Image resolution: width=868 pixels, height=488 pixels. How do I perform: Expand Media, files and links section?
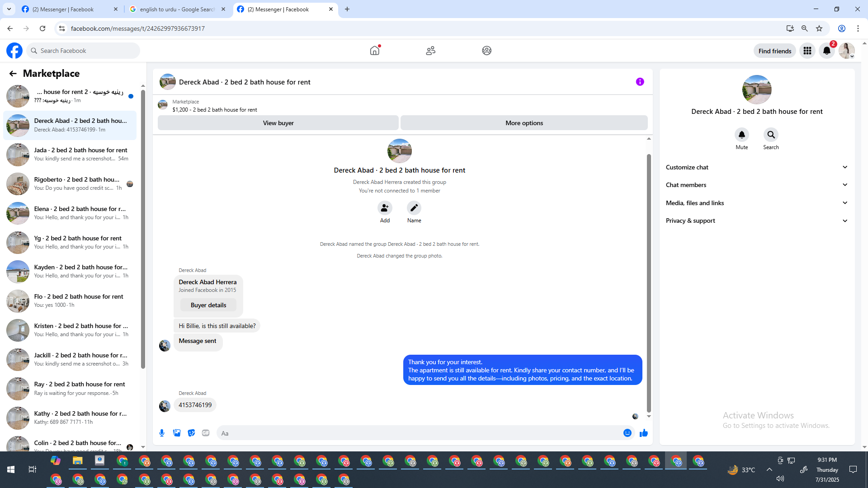[x=756, y=203]
